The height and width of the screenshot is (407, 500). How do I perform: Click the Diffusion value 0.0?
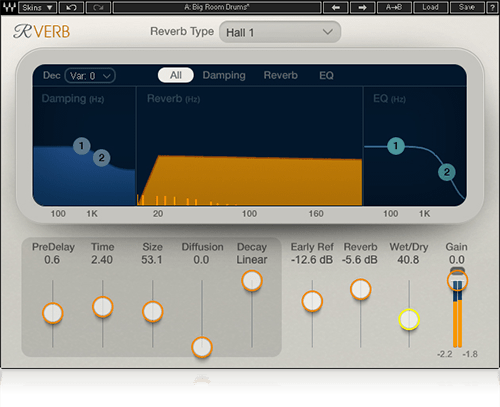[201, 260]
